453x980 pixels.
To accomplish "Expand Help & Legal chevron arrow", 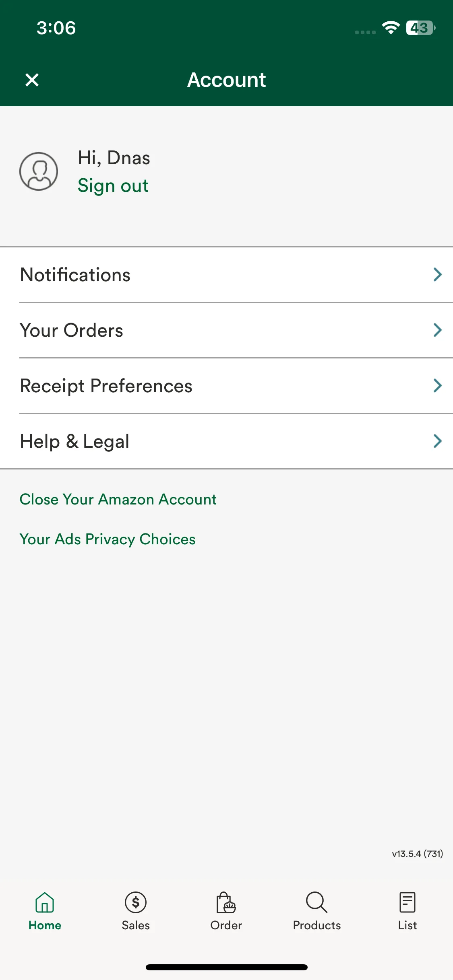I will [x=438, y=441].
